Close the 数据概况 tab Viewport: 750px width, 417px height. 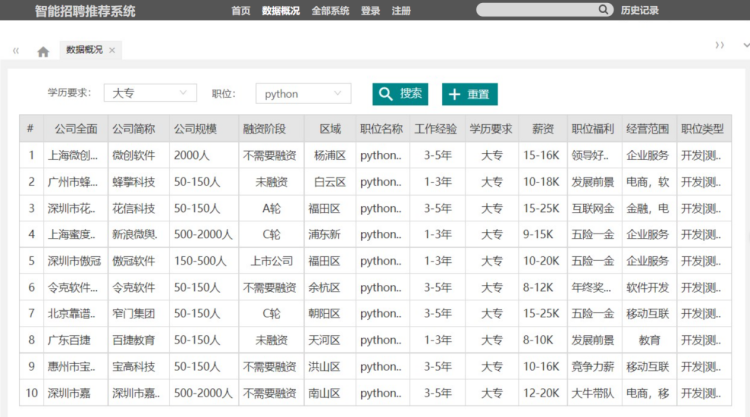[x=112, y=50]
